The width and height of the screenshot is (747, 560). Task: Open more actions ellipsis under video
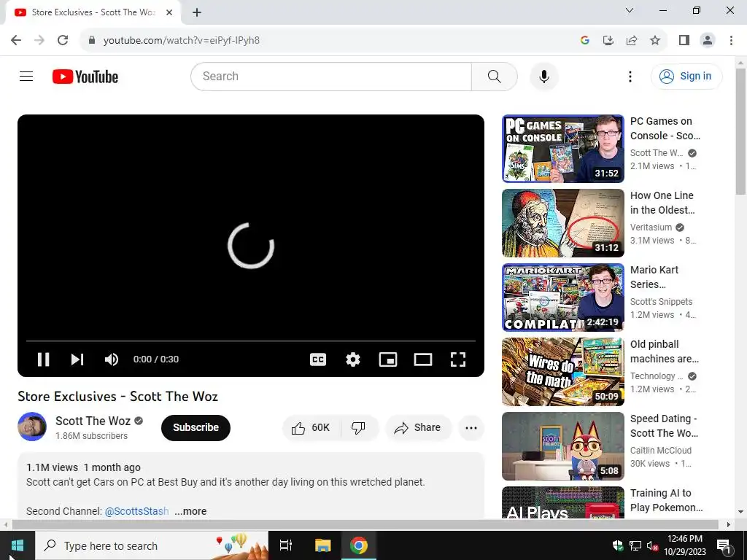[x=471, y=427]
